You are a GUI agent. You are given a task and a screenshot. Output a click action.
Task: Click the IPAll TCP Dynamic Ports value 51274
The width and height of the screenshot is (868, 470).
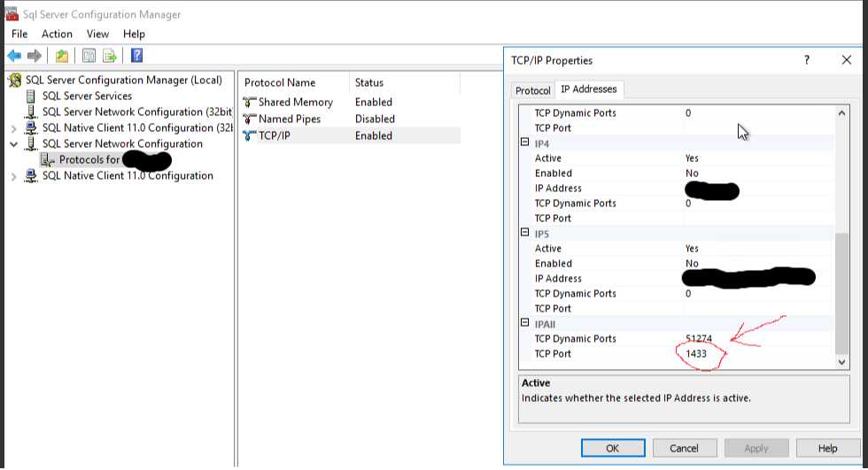699,338
